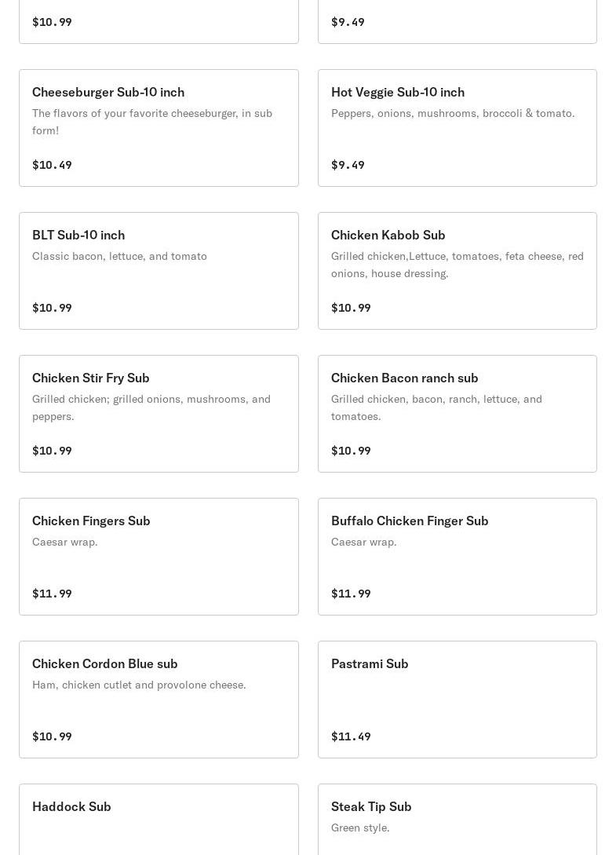
Task: Choose the Chicken Fingers Sub card
Action: tap(159, 557)
